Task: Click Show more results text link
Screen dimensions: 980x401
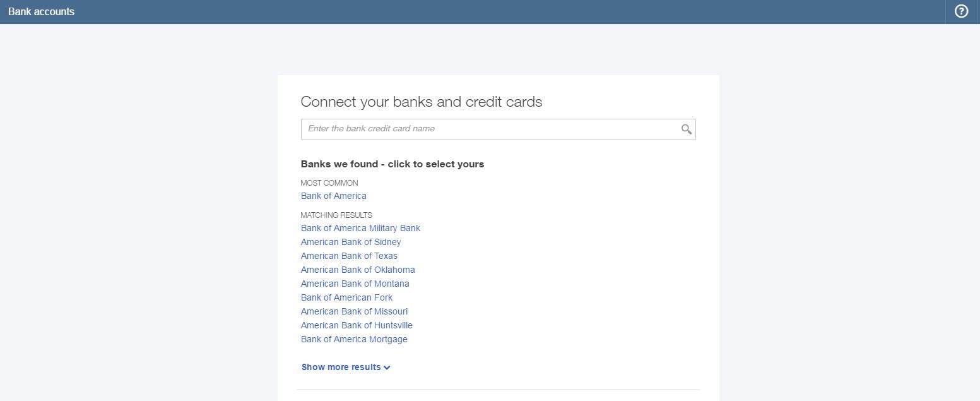Action: [x=341, y=367]
